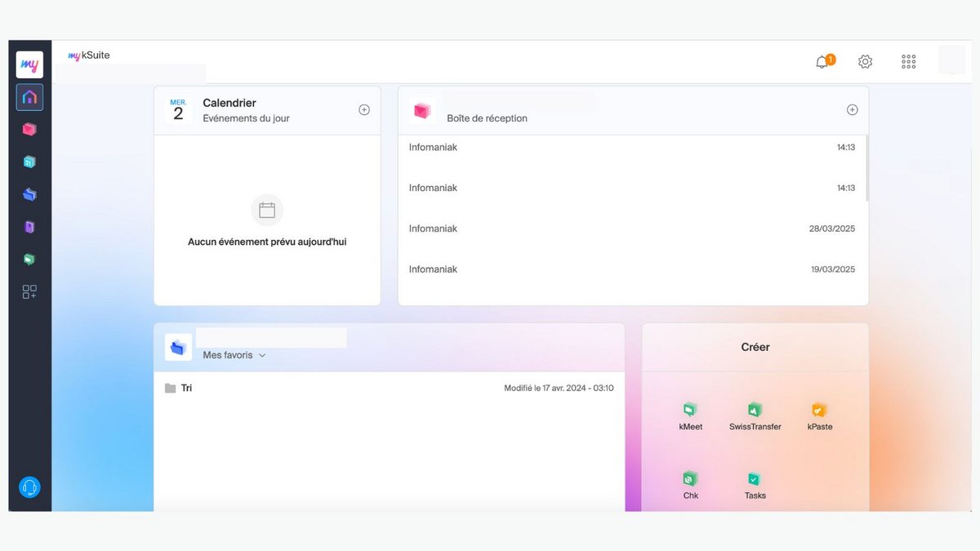This screenshot has height=551, width=980.
Task: Show more applications from sidebar grid-plus icon
Action: [x=29, y=291]
